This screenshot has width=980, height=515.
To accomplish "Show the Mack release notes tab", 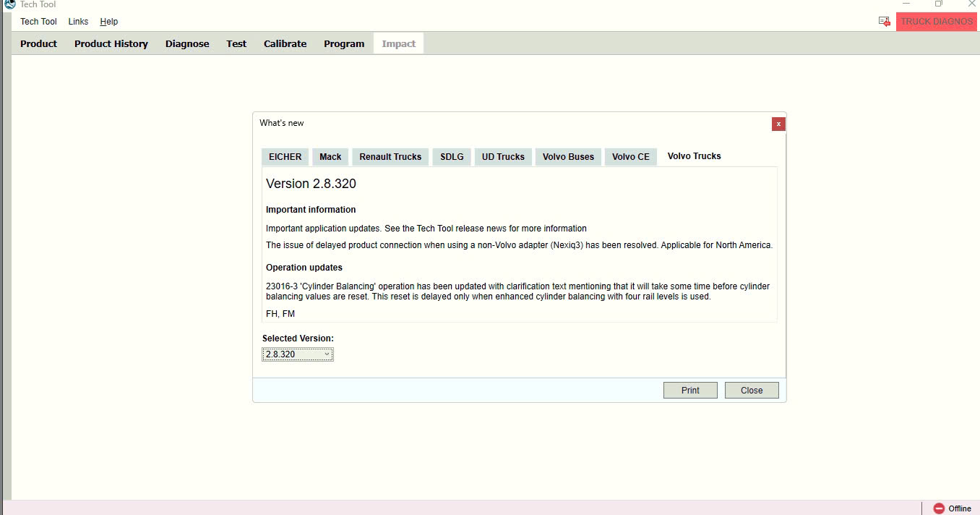I will tap(330, 157).
